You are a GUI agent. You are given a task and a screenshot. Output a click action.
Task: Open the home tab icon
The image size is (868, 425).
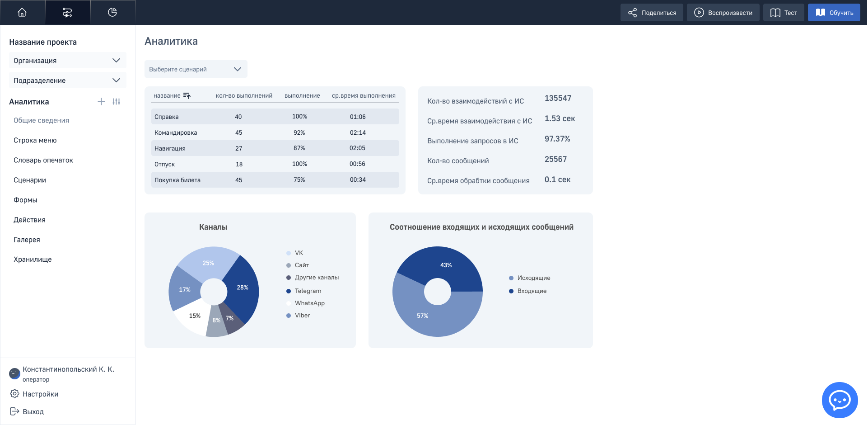(22, 12)
